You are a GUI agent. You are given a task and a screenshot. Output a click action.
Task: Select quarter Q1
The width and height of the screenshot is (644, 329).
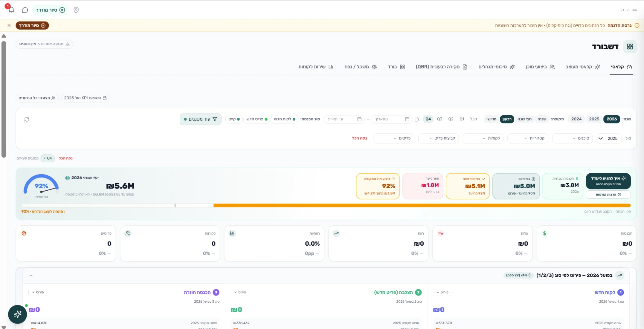(x=462, y=119)
